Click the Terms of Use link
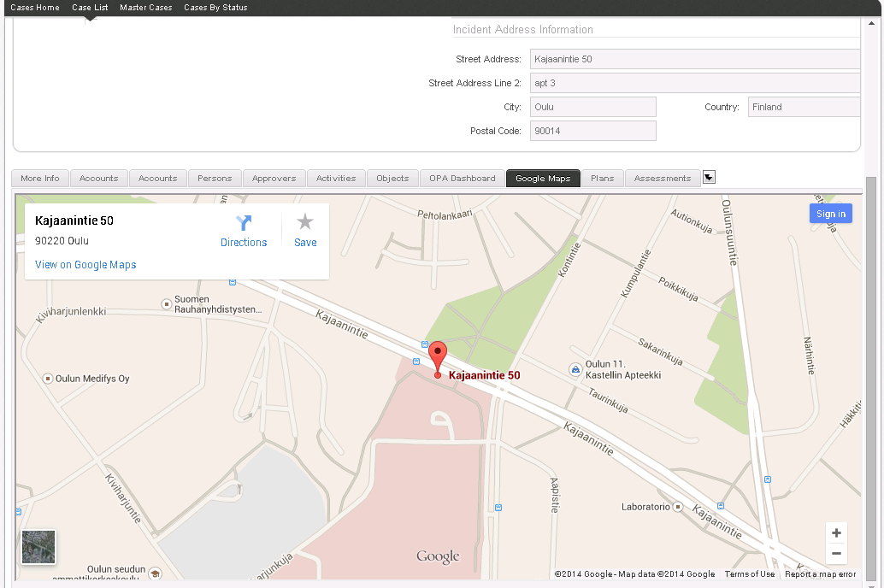Screen dimensions: 884x588 point(749,573)
